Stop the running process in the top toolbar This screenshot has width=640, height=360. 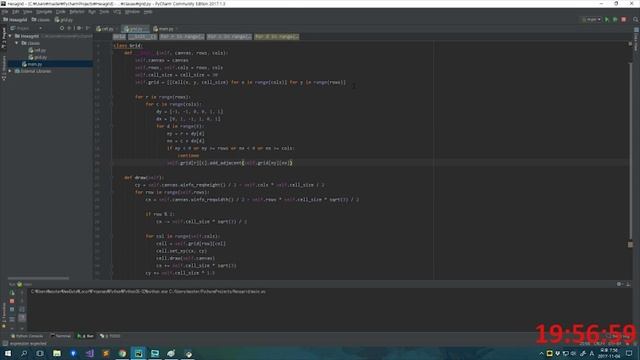point(624,20)
